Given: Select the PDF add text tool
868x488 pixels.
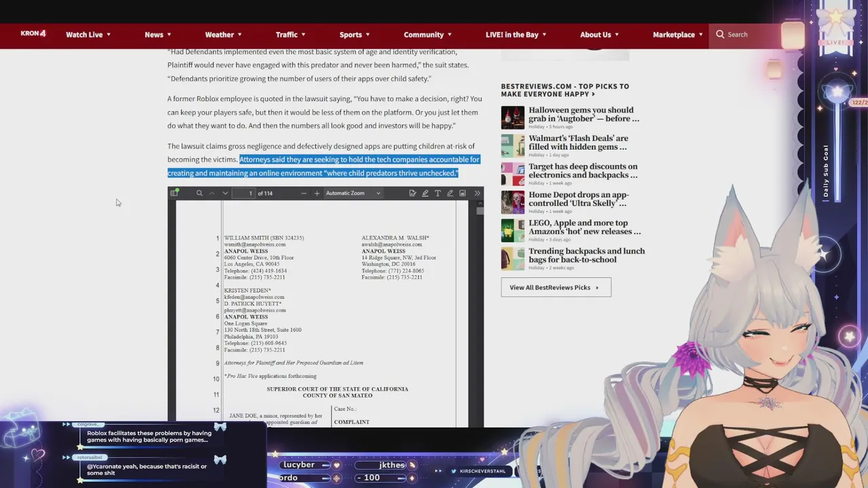Looking at the screenshot, I should 437,193.
